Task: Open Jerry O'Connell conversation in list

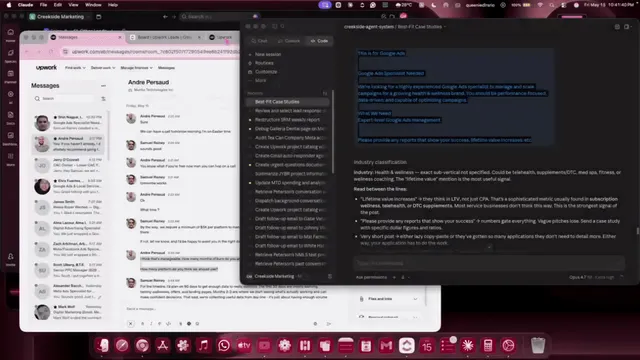Action: click(x=69, y=165)
